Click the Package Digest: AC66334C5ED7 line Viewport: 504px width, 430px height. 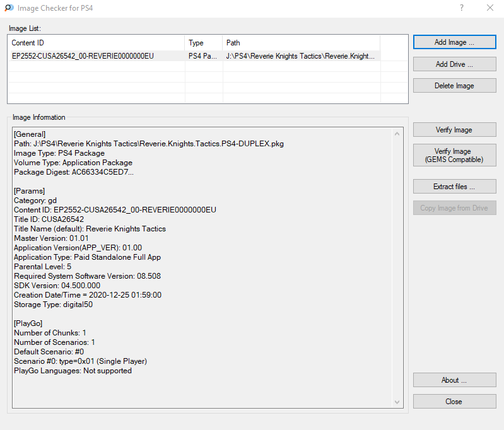pos(74,172)
